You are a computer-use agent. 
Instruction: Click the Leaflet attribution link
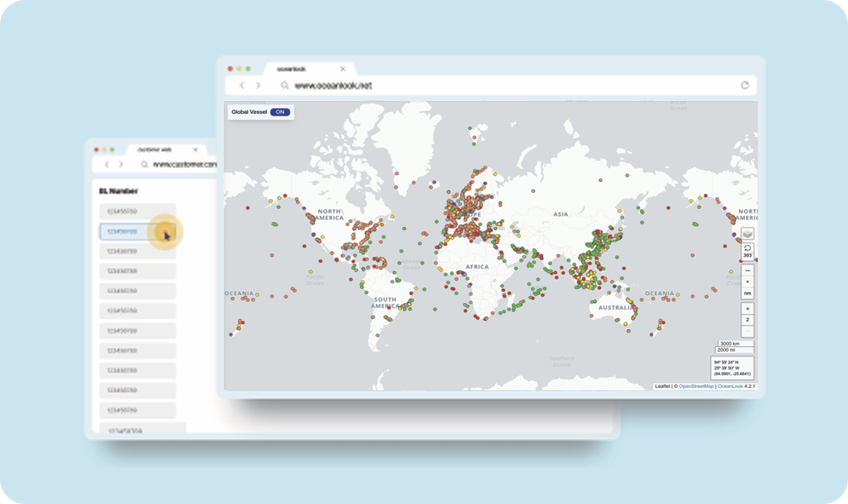[x=663, y=386]
